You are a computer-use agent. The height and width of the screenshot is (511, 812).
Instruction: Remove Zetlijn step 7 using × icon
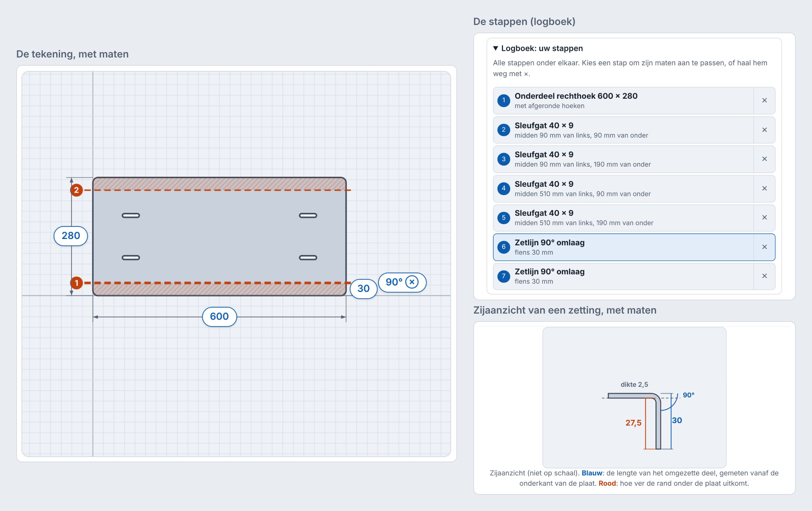(764, 276)
